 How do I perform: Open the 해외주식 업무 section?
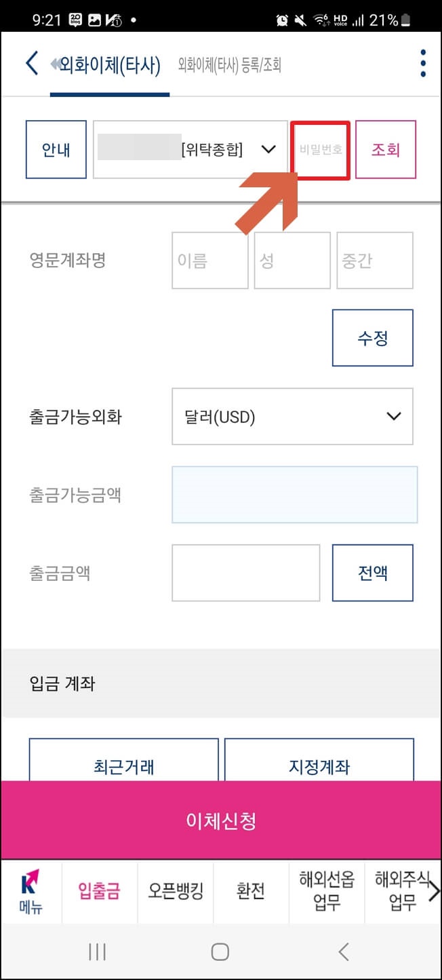coord(399,892)
